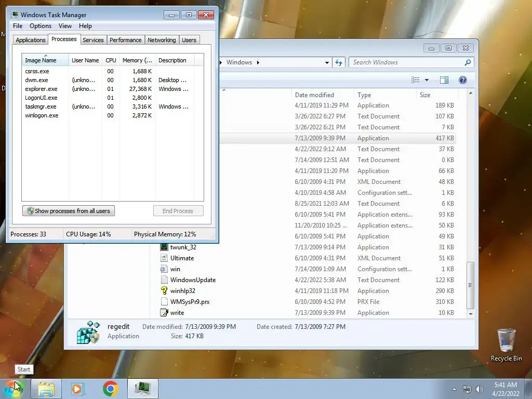Click Show processes from all users
This screenshot has height=399, width=532.
[69, 211]
